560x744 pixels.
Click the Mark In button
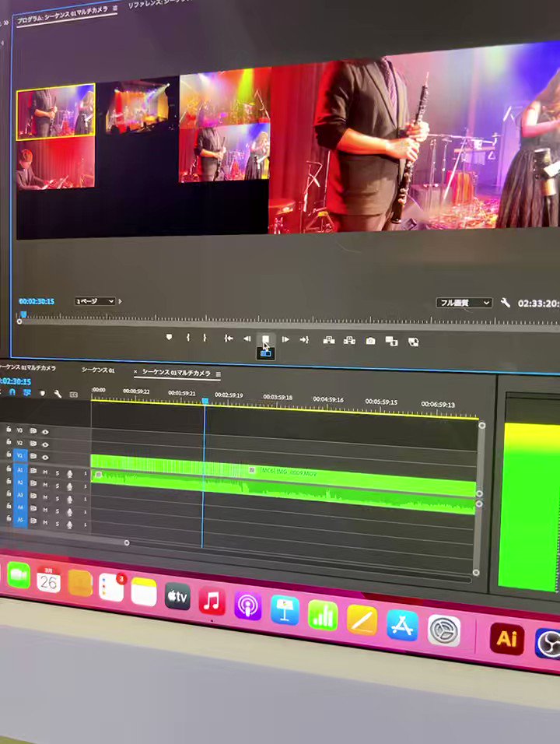[188, 337]
